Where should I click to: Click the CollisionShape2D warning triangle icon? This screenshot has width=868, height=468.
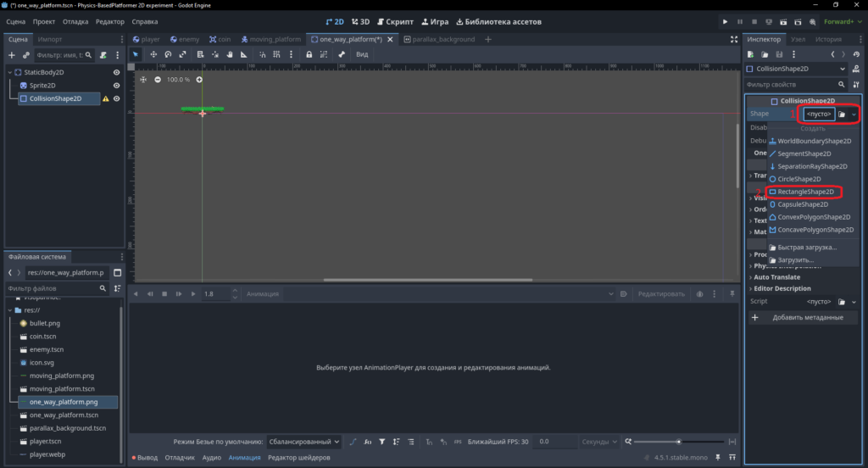pos(106,98)
